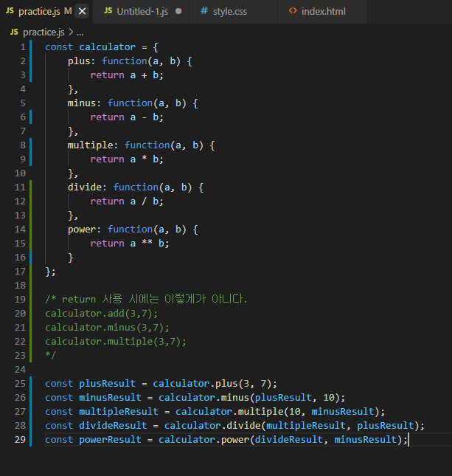Viewport: 452px width, 476px height.
Task: Click 'return a * b;' on line 9
Action: point(127,159)
